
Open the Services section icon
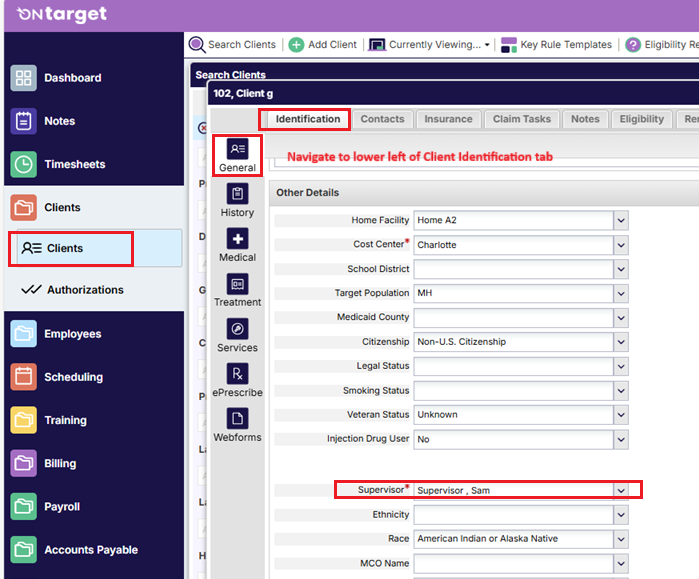[238, 329]
